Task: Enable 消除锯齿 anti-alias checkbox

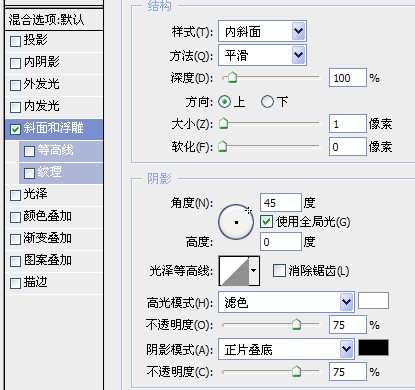Action: (x=279, y=271)
